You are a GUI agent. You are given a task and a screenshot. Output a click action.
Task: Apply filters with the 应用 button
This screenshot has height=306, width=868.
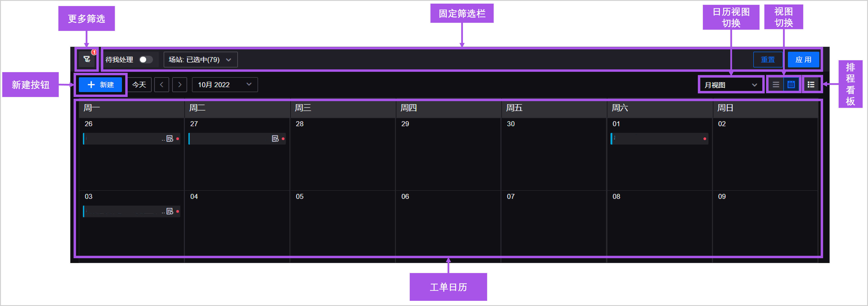[x=803, y=59]
